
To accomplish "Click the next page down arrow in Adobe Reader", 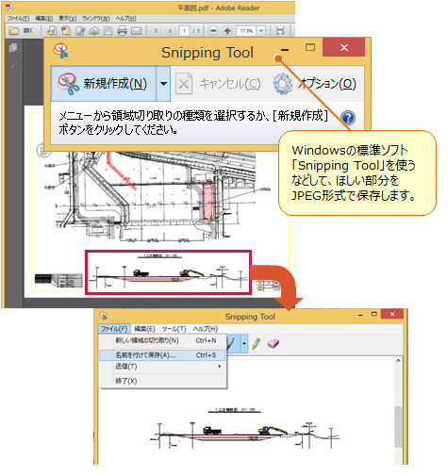I will 170,30.
